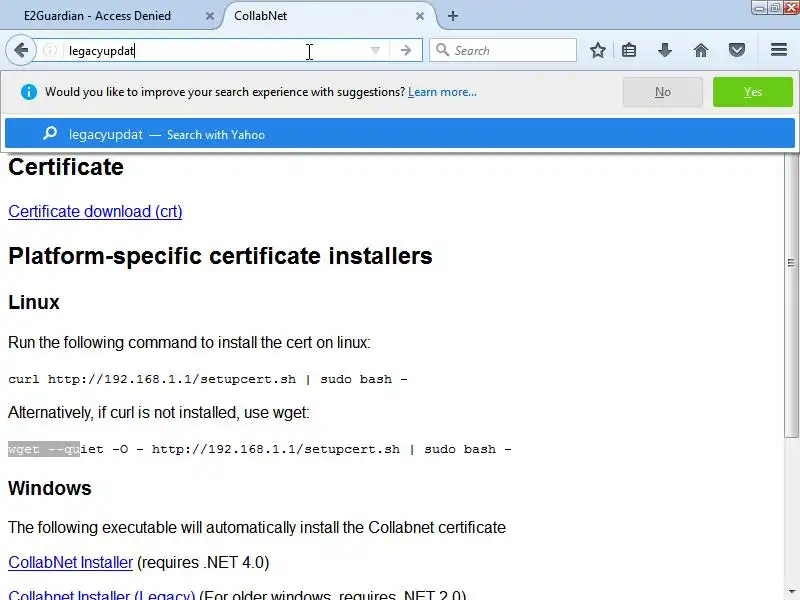Click the site info icon in address bar
This screenshot has width=800, height=600.
pos(50,50)
